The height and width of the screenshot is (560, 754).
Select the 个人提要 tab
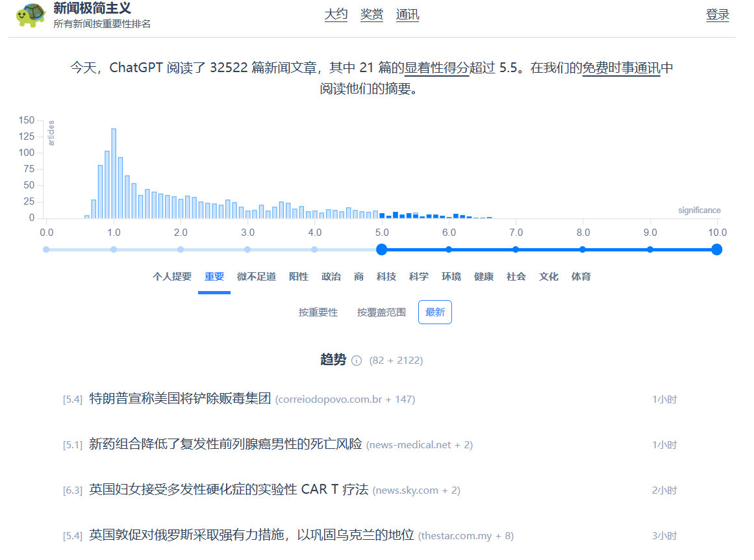172,277
